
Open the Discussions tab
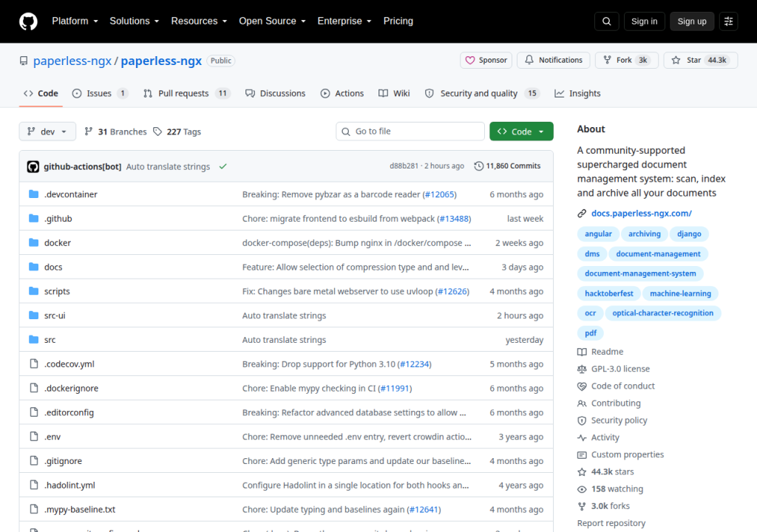click(275, 94)
